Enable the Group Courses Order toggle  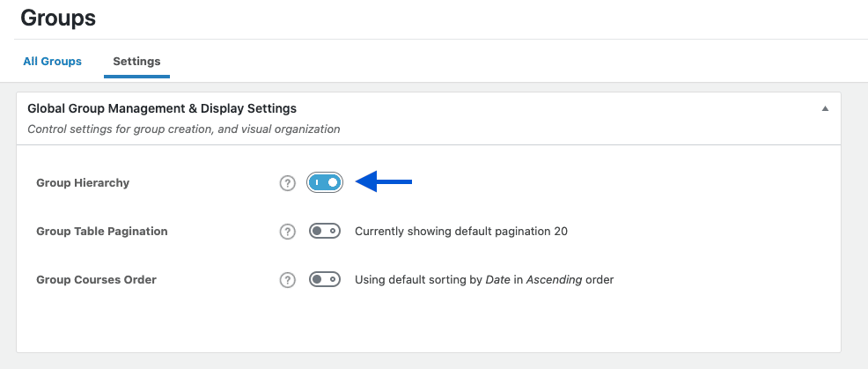325,279
